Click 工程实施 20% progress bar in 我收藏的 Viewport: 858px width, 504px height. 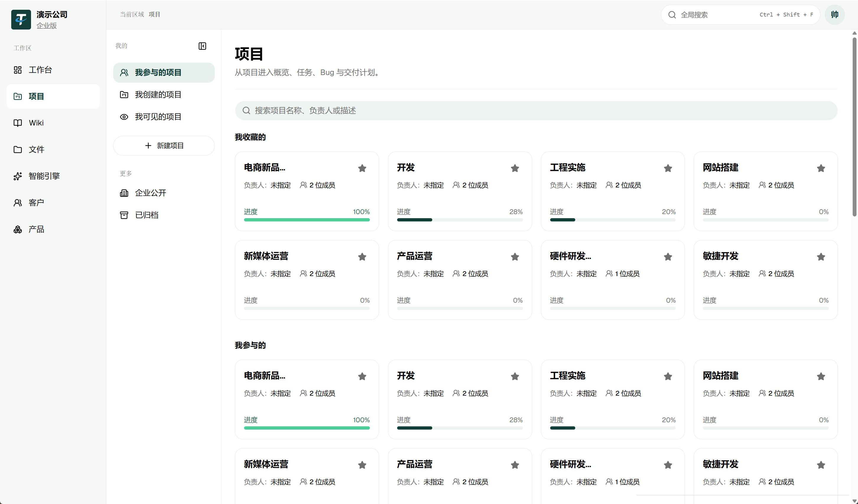click(x=612, y=220)
